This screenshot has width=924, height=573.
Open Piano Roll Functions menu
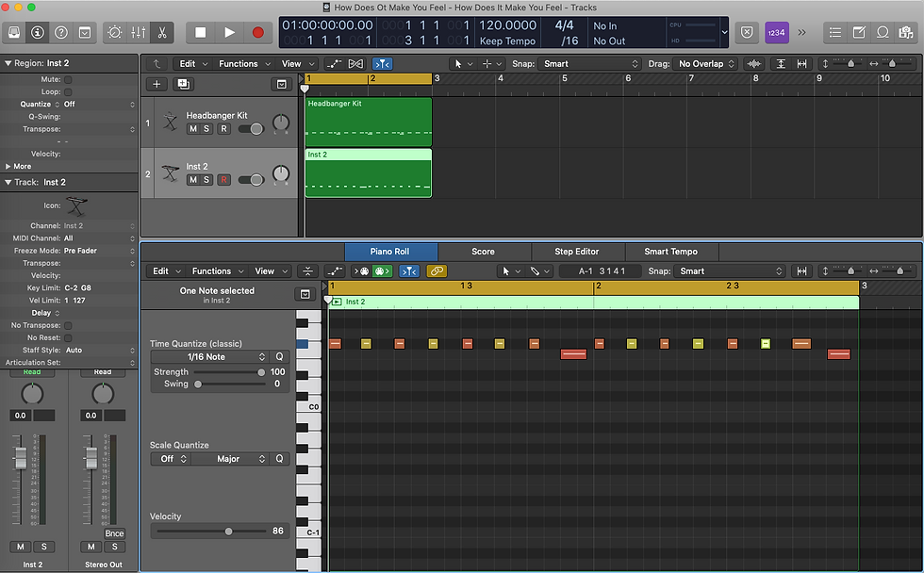(217, 270)
